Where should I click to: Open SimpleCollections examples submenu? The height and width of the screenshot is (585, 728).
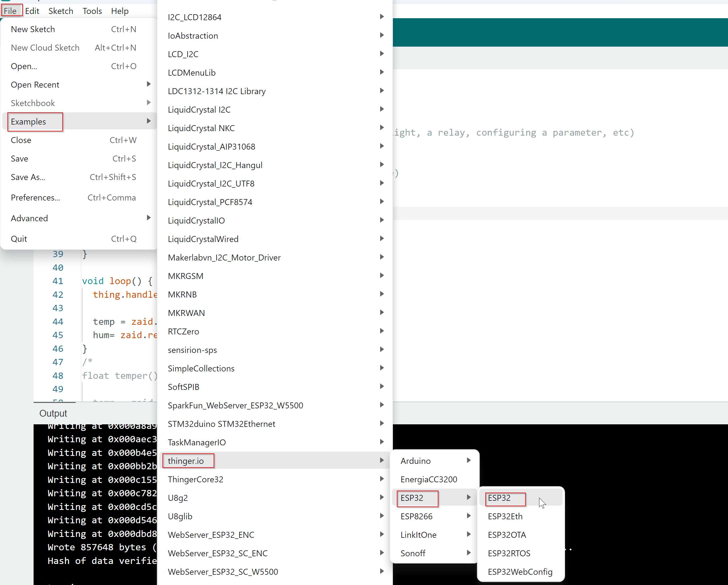275,368
